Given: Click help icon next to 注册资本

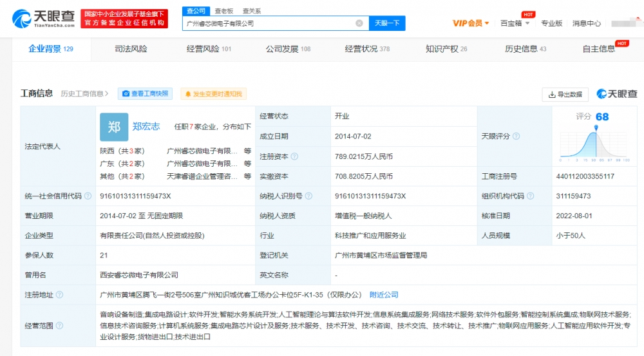Looking at the screenshot, I should 294,156.
